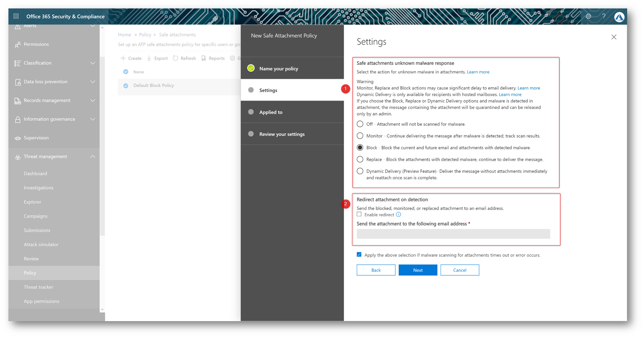The image size is (644, 338).
Task: Uncheck Apply the above selection checkbox
Action: coord(359,255)
